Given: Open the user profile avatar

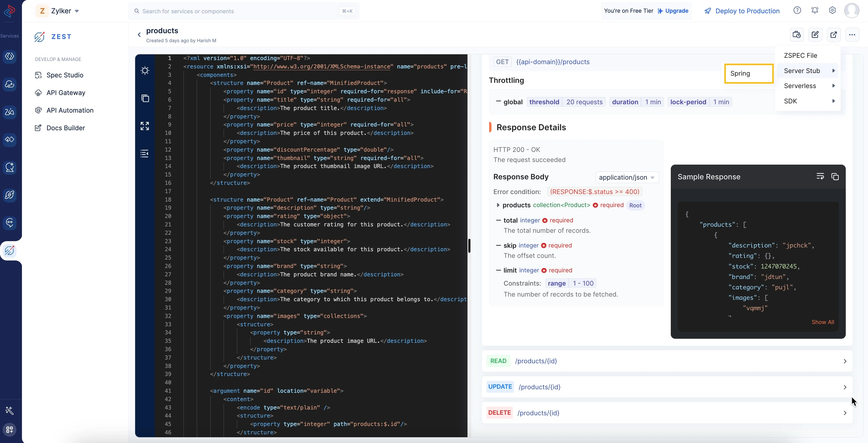Looking at the screenshot, I should pyautogui.click(x=852, y=10).
